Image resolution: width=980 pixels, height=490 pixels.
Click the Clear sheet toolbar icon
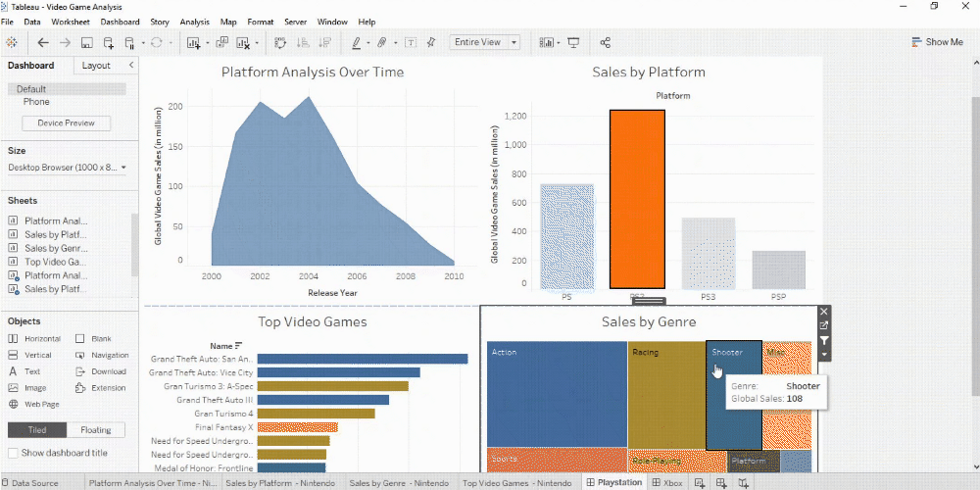[x=242, y=42]
